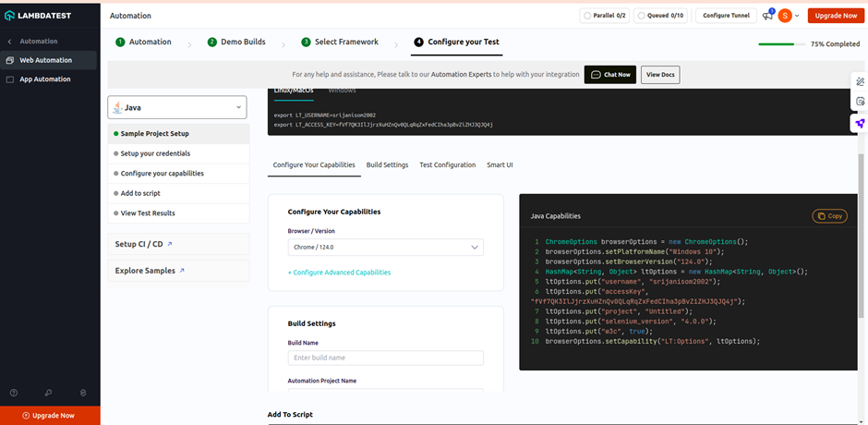Expand the Chrome / 124.0 browser version dropdown
This screenshot has width=868, height=425.
click(x=385, y=247)
